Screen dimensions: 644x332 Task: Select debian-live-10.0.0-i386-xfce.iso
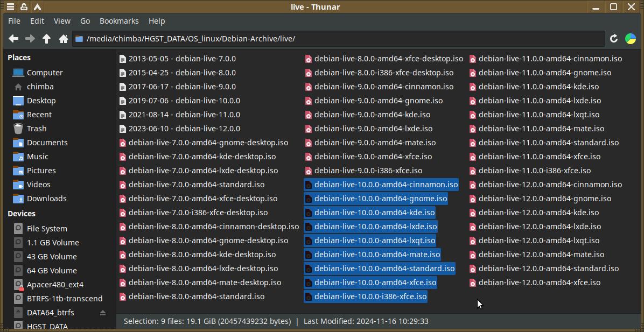coord(366,296)
